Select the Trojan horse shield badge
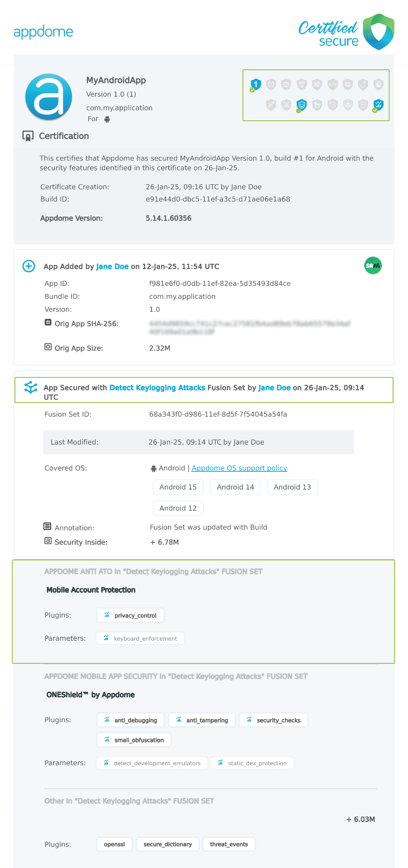Image resolution: width=408 pixels, height=868 pixels. [x=317, y=105]
